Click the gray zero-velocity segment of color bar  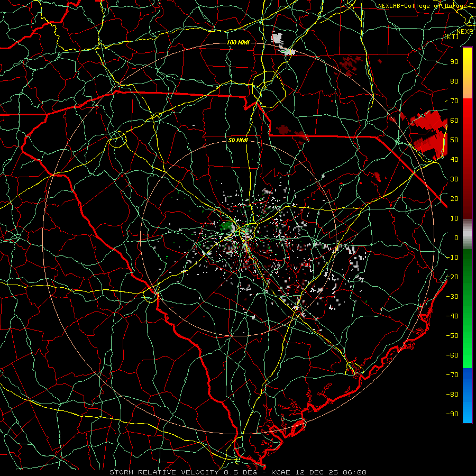[x=467, y=234]
